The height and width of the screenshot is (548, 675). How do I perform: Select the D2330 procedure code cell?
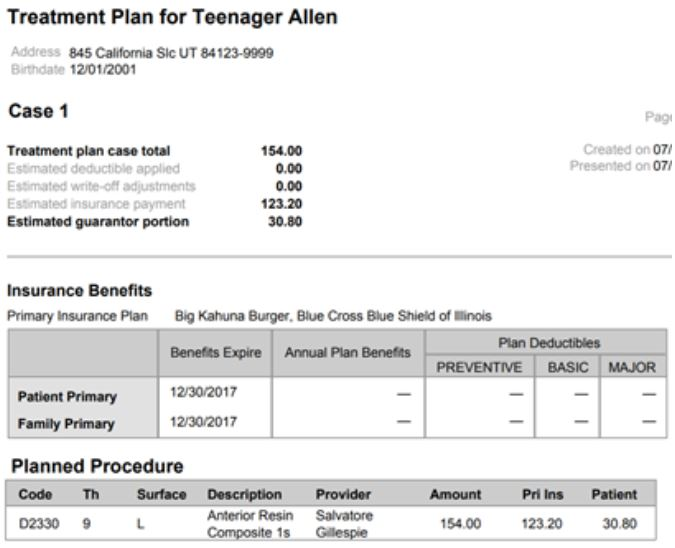36,523
